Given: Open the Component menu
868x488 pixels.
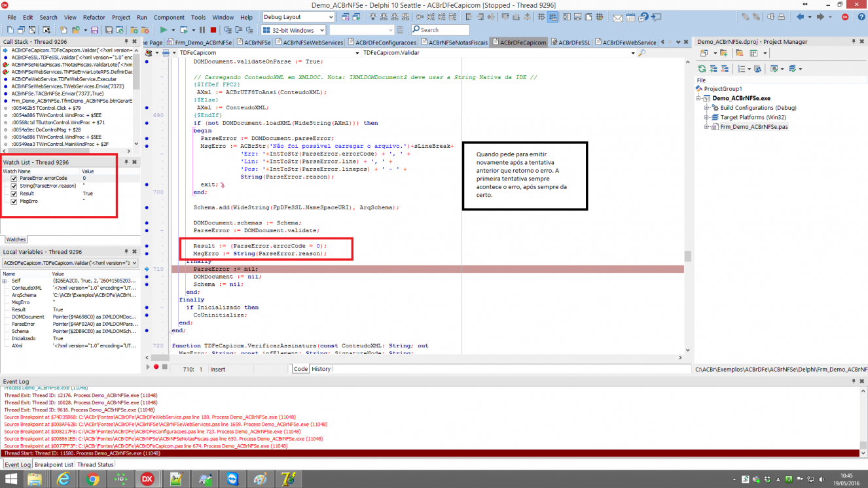Looking at the screenshot, I should (x=169, y=18).
